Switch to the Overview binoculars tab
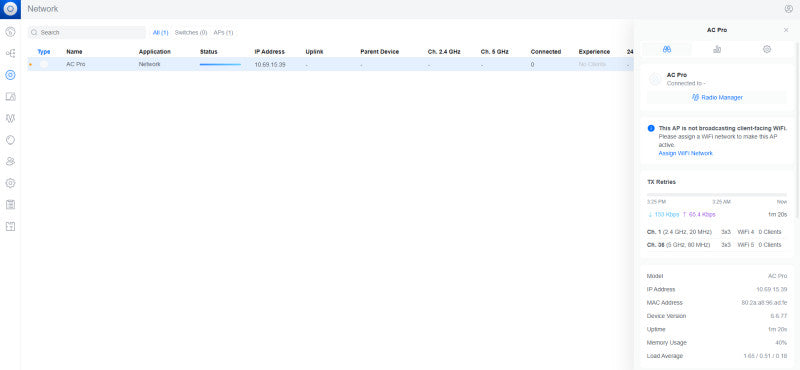This screenshot has height=370, width=800. click(667, 50)
